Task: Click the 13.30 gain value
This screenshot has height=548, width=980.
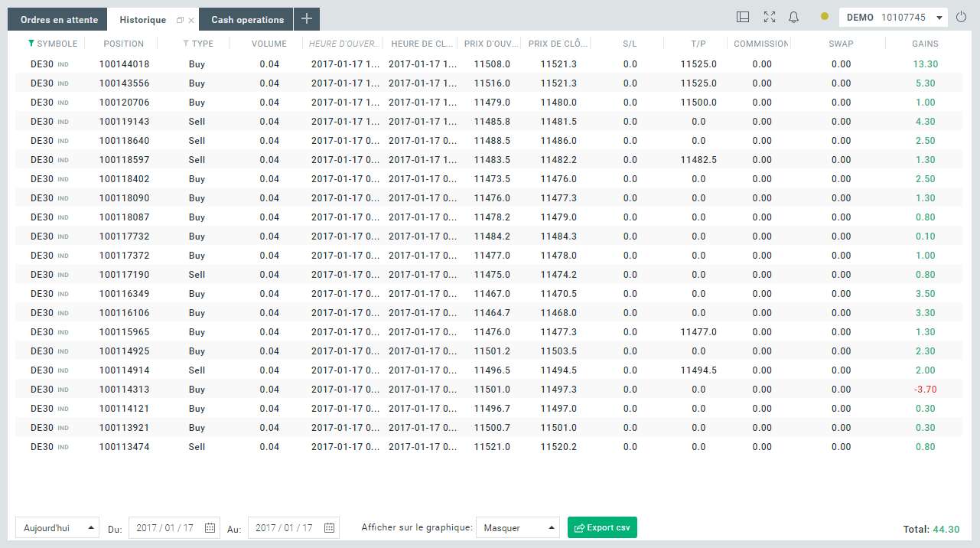Action: tap(925, 64)
